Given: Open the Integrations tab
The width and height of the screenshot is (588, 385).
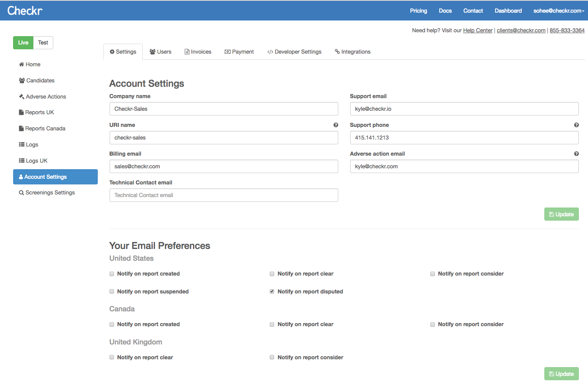Looking at the screenshot, I should tap(352, 52).
